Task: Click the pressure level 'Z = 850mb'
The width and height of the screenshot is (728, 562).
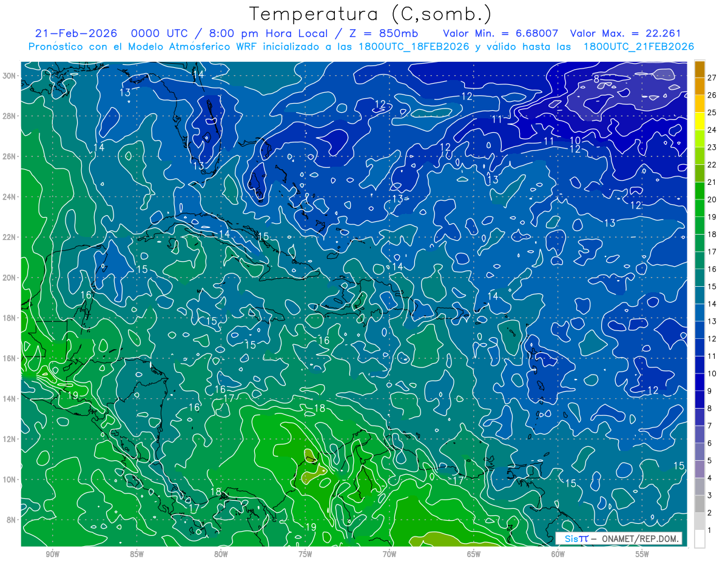Action: 383,33
